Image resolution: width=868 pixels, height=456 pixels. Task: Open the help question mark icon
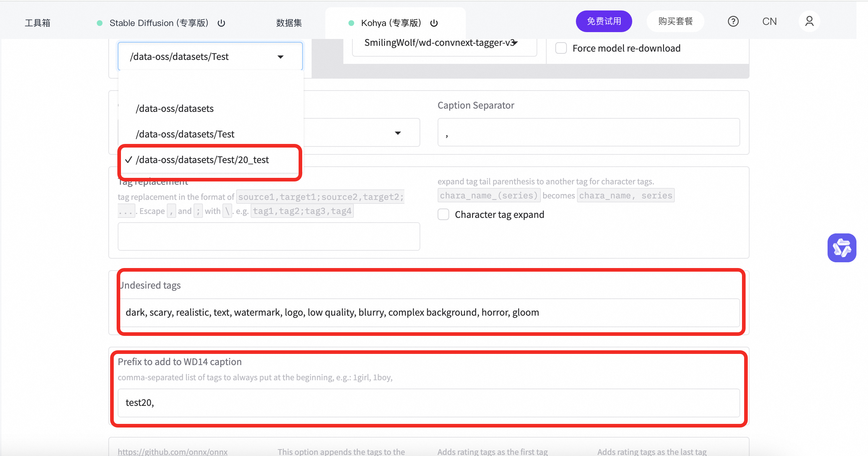coord(733,22)
